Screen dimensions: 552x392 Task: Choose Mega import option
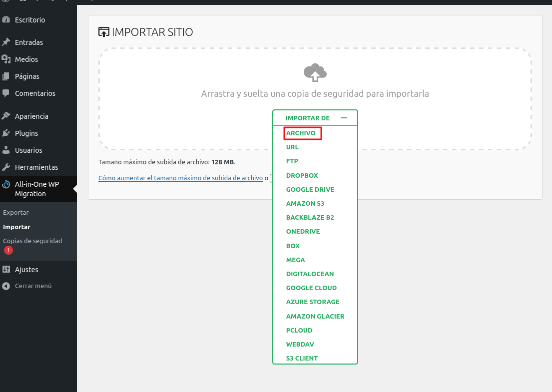295,260
